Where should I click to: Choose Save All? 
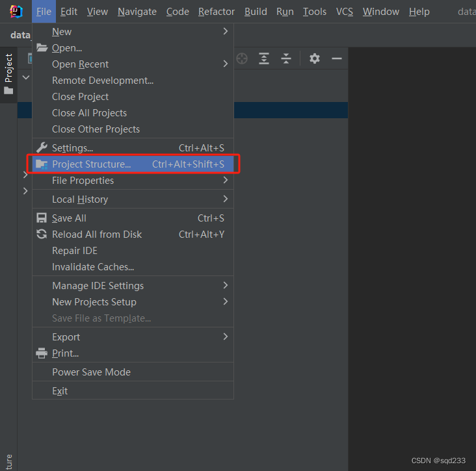pyautogui.click(x=133, y=218)
